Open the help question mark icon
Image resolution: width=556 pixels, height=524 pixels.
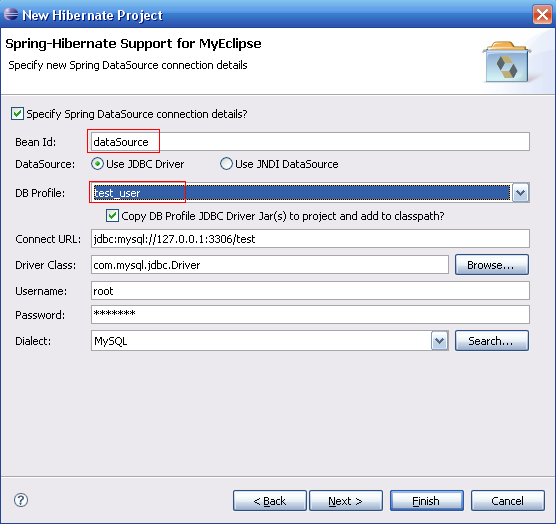click(21, 500)
